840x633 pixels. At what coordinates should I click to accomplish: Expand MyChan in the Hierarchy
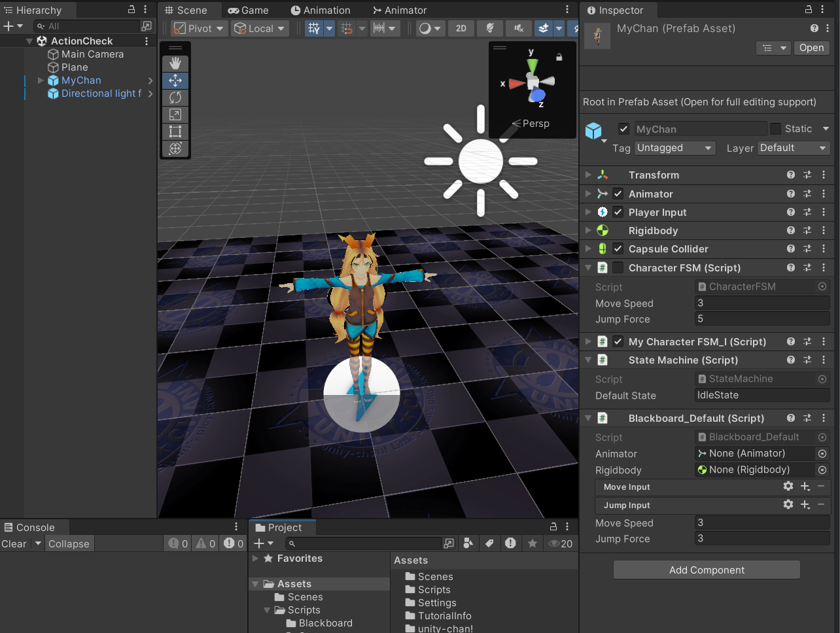pos(41,80)
